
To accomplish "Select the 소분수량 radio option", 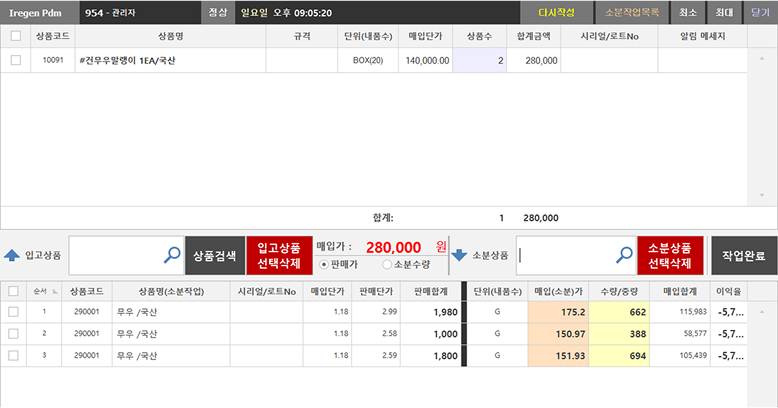I will point(387,264).
